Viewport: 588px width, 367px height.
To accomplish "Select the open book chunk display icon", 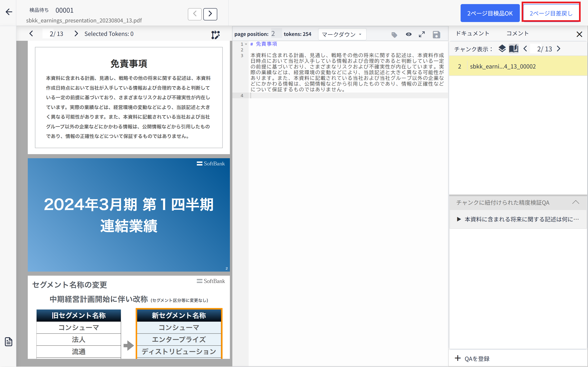I will 513,49.
